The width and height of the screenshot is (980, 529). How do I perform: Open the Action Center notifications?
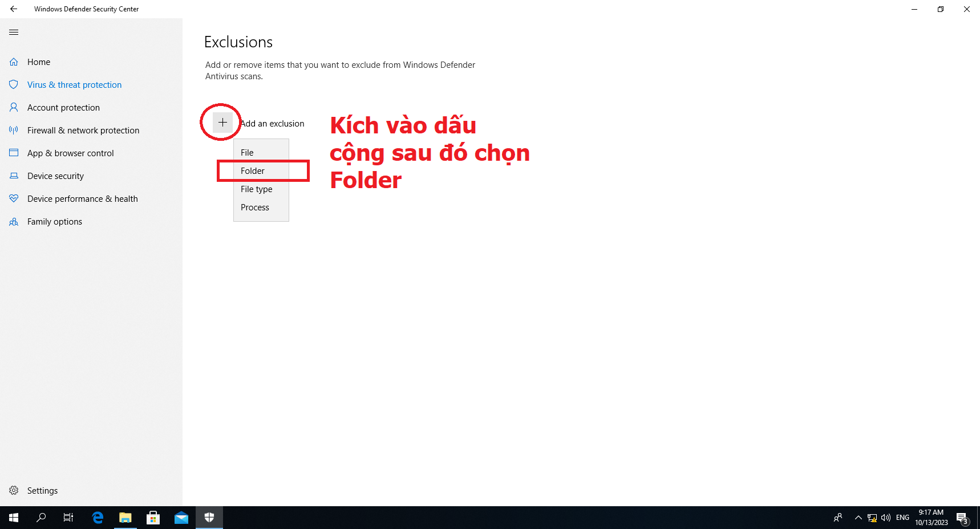tap(963, 518)
